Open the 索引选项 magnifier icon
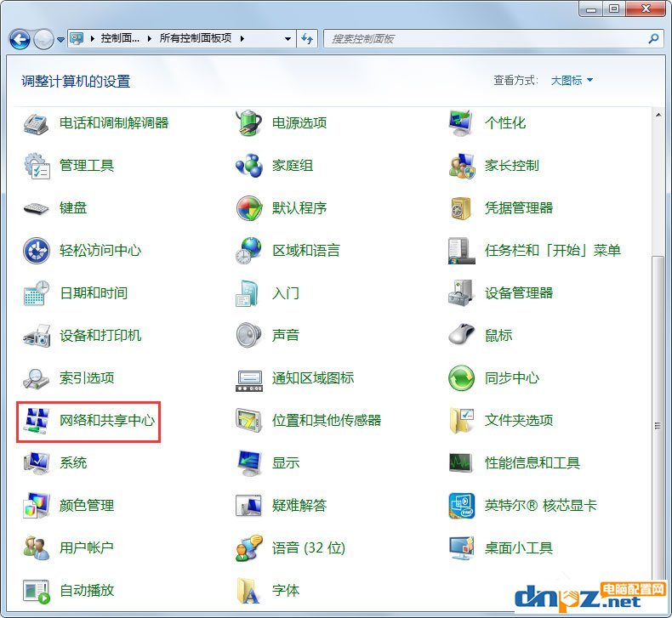This screenshot has height=618, width=672. [36, 378]
